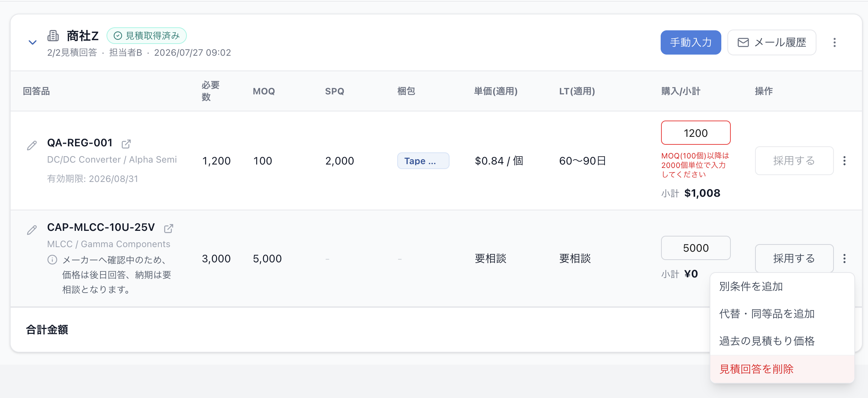Close the CAP-MLCC row kebab menu

pyautogui.click(x=844, y=259)
